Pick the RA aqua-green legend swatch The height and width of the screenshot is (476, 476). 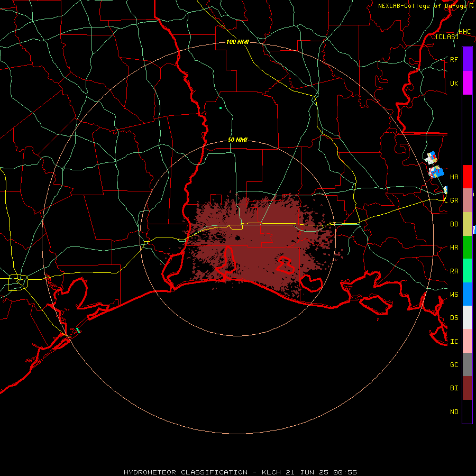467,271
